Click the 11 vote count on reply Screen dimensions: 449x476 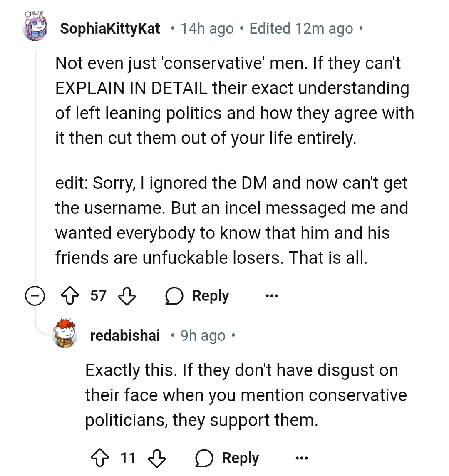pyautogui.click(x=128, y=458)
